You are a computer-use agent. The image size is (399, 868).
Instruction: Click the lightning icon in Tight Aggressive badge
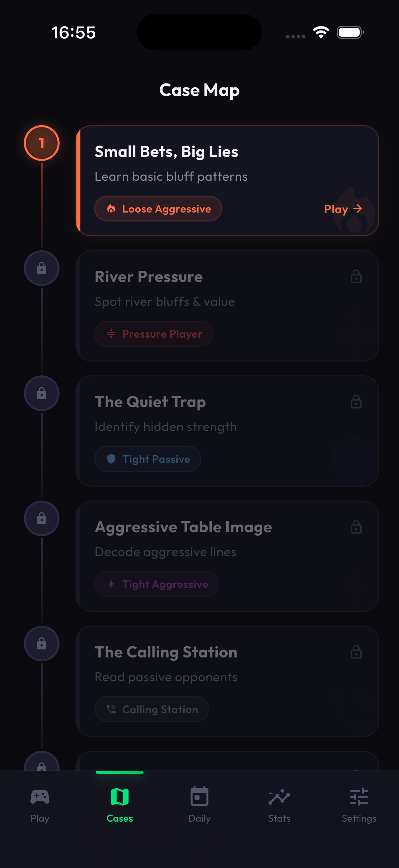click(112, 584)
